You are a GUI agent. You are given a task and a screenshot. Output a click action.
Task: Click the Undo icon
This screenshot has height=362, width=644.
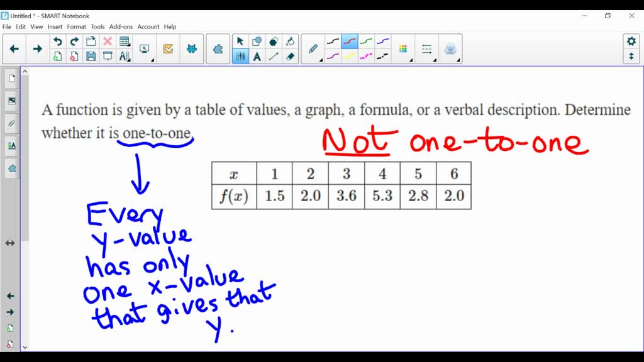[58, 40]
